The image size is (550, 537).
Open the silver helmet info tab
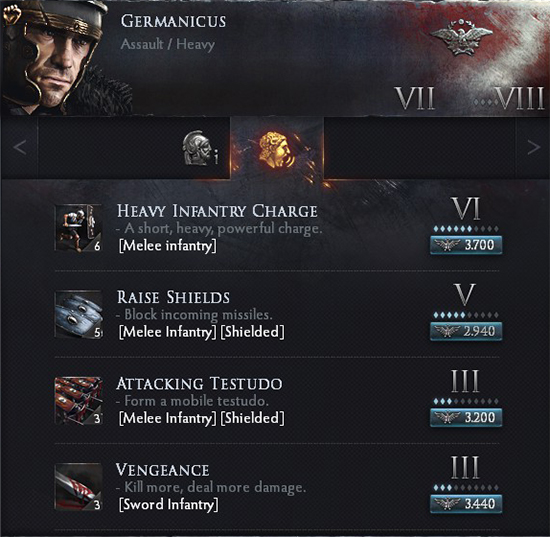click(x=199, y=148)
